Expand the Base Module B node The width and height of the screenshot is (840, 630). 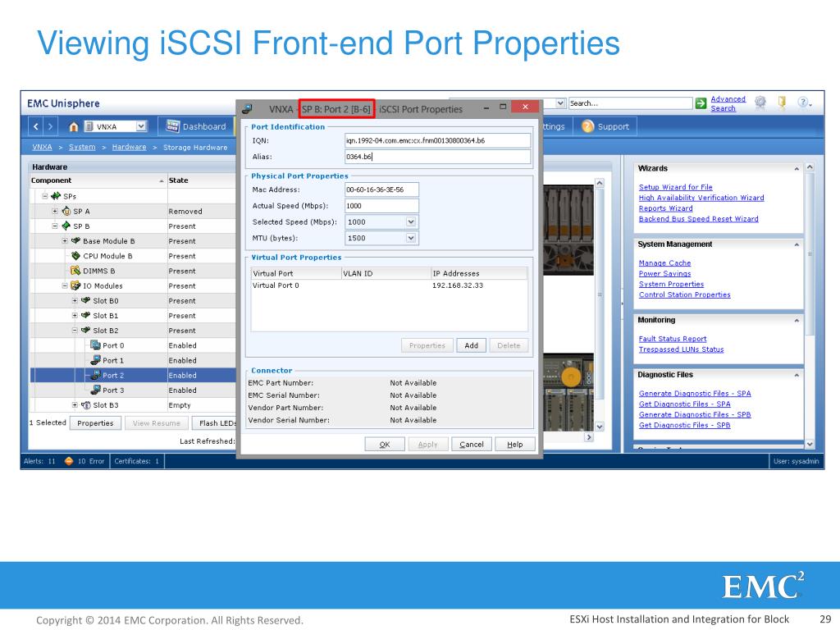65,241
